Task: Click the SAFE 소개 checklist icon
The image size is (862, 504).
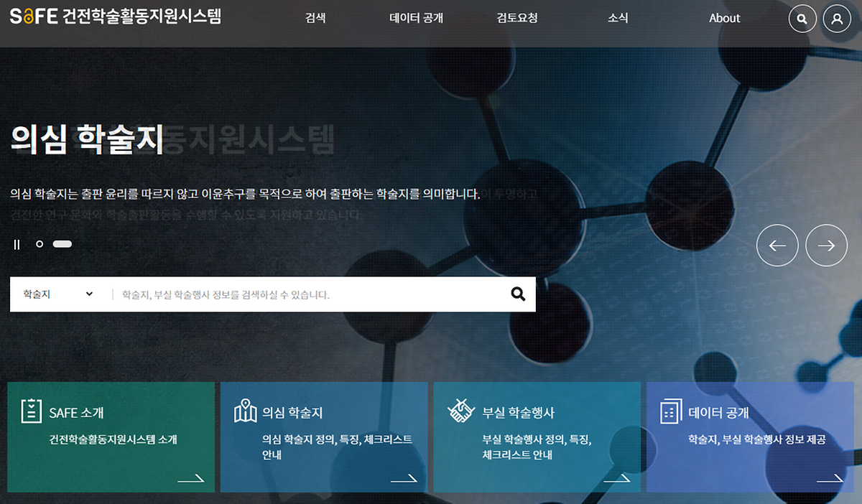Action: coord(31,412)
